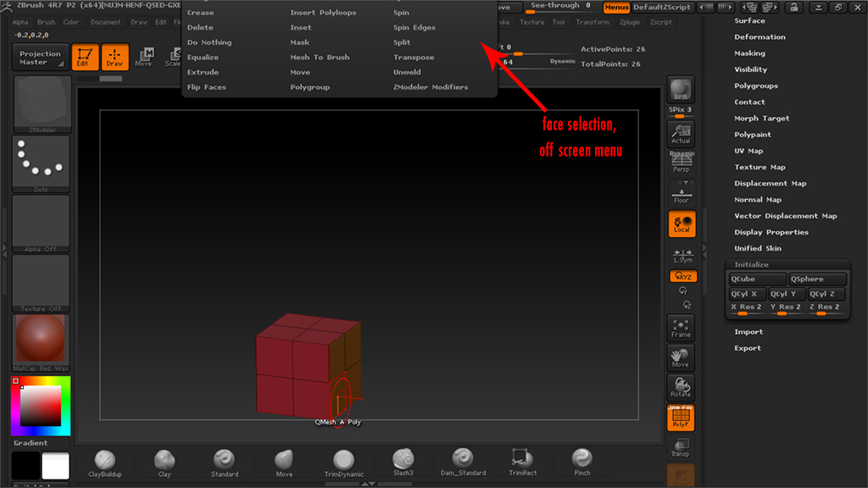Expand the Deformation subpalette
This screenshot has height=488, width=868.
[759, 37]
